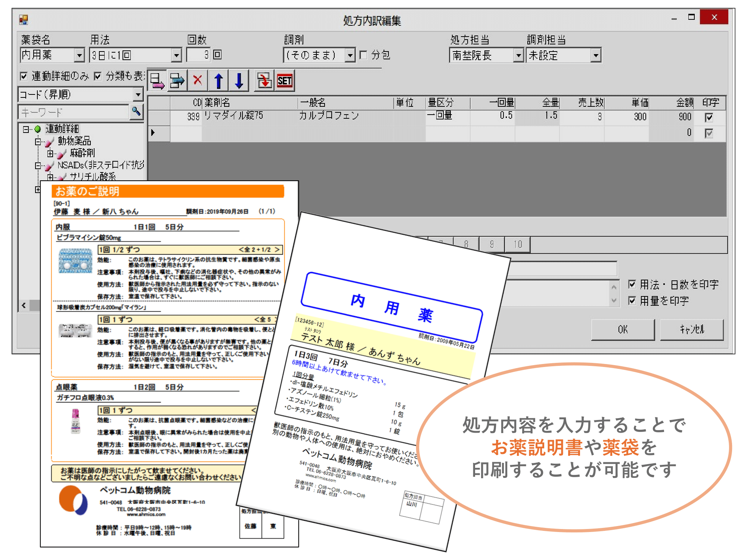Click the pink arrow row-insert toolbar icon
747x560 pixels.
pyautogui.click(x=157, y=81)
